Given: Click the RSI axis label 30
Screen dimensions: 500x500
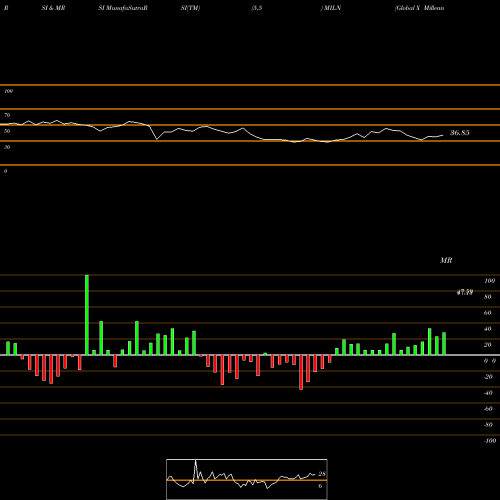Looking at the screenshot, I should point(7,147).
